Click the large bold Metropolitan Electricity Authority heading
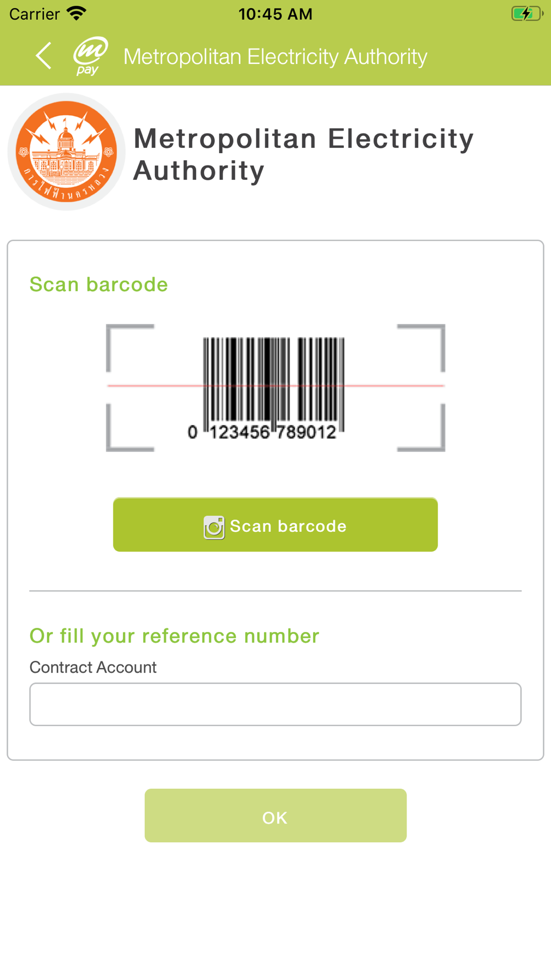 click(x=304, y=154)
